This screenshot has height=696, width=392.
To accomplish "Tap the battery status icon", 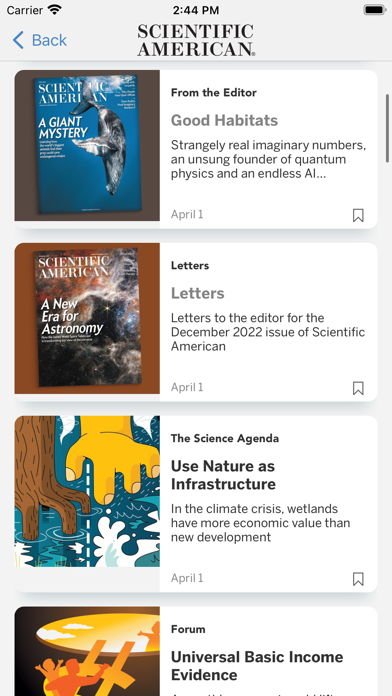I will click(x=375, y=10).
